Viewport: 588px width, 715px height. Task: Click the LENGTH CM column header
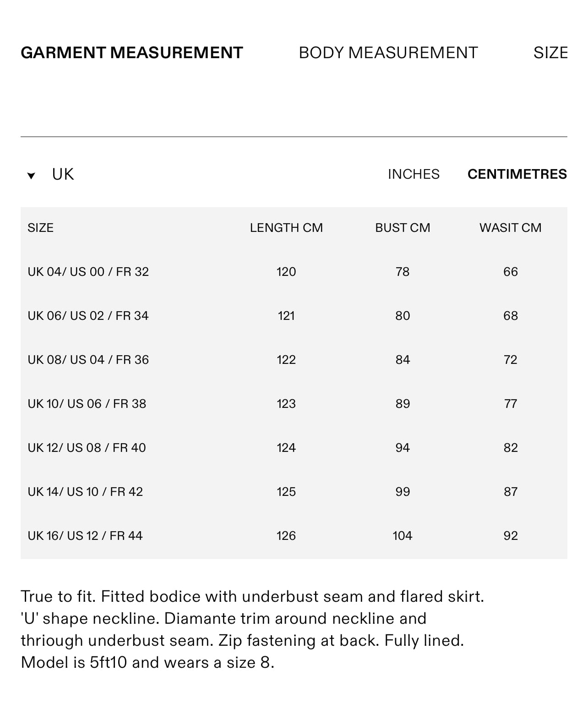286,228
